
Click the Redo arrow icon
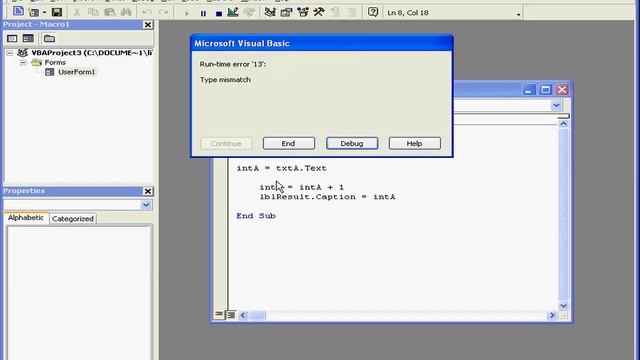[x=163, y=12]
